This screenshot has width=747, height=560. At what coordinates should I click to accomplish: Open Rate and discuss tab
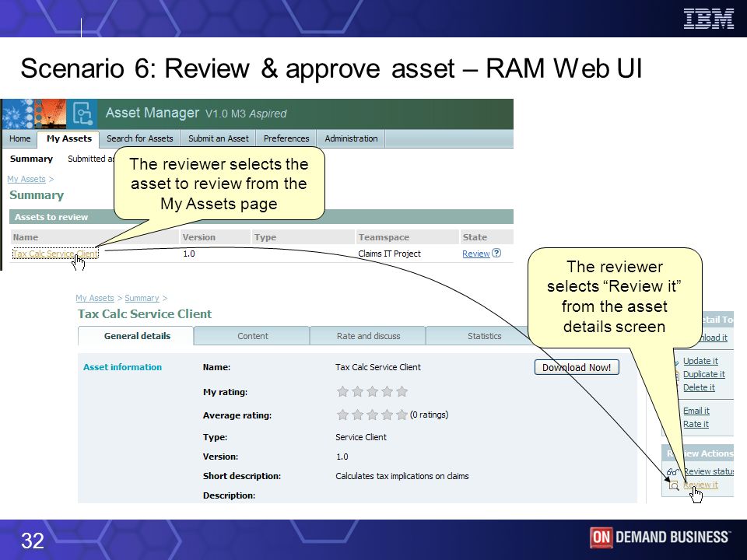368,336
